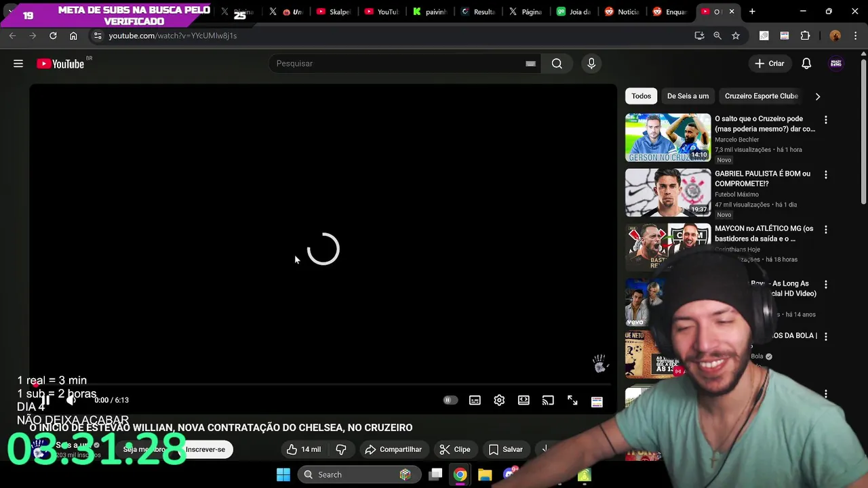868x488 pixels.
Task: Toggle autoplay switch in the player
Action: click(450, 401)
